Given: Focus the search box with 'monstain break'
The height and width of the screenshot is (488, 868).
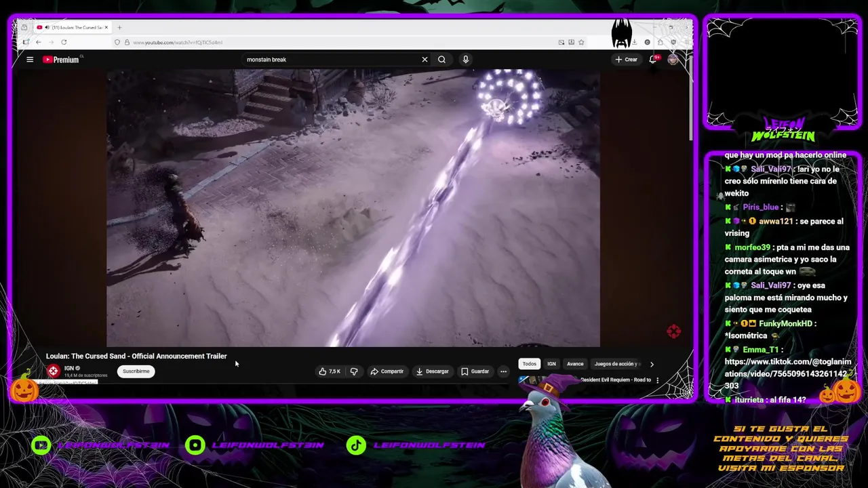Looking at the screenshot, I should [331, 60].
